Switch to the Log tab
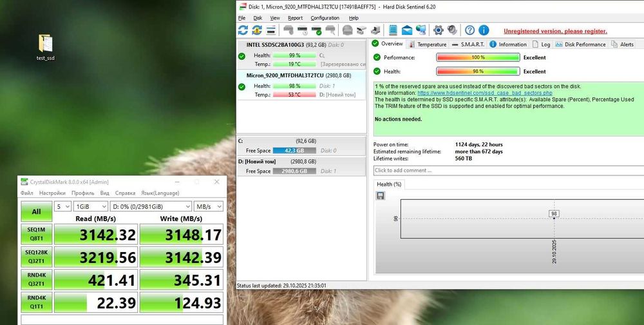The height and width of the screenshot is (325, 644). pyautogui.click(x=541, y=44)
